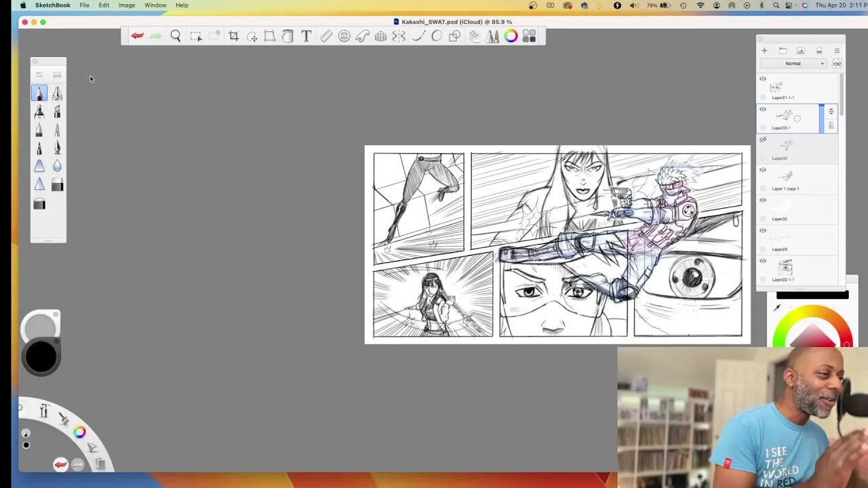Screen dimensions: 868x488
Task: Open the Window menu
Action: click(x=155, y=5)
